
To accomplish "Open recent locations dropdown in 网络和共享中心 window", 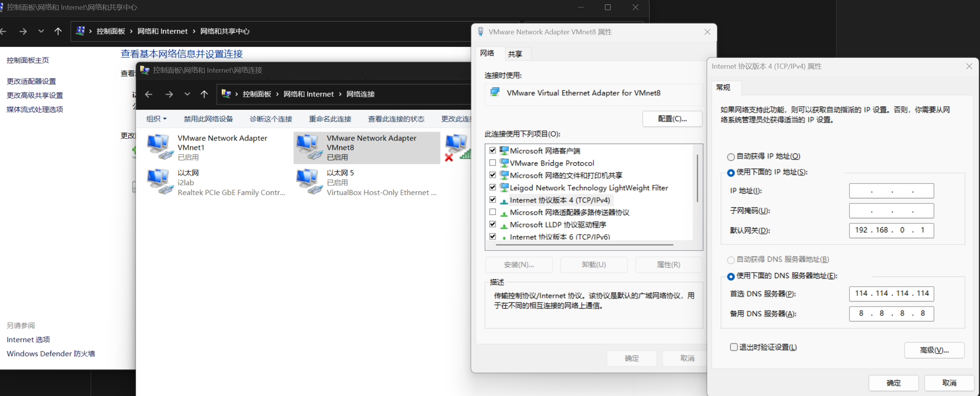I will (x=41, y=31).
